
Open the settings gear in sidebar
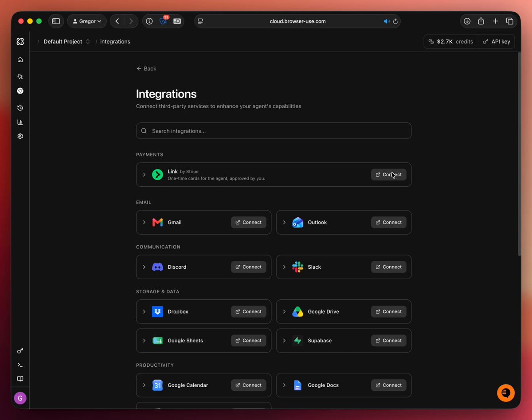[20, 136]
